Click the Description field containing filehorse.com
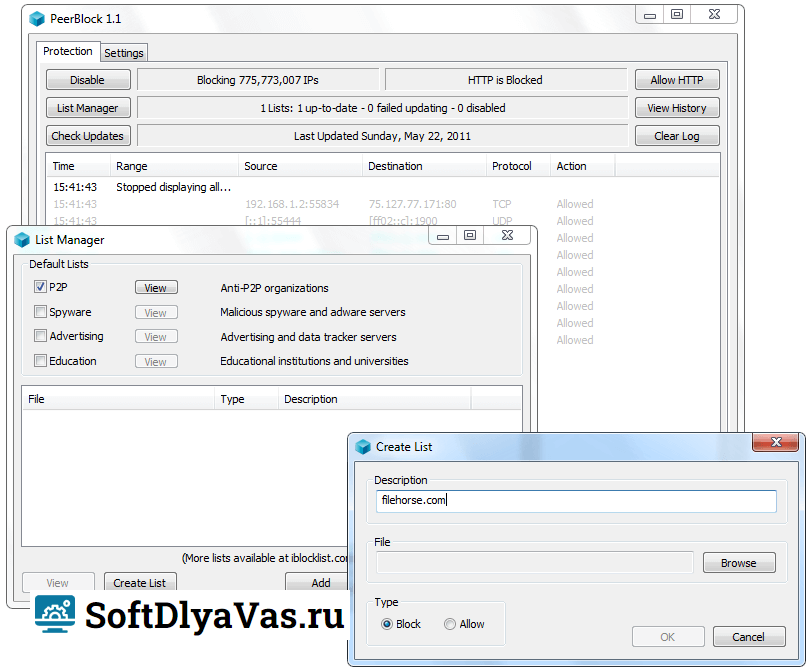 click(576, 501)
